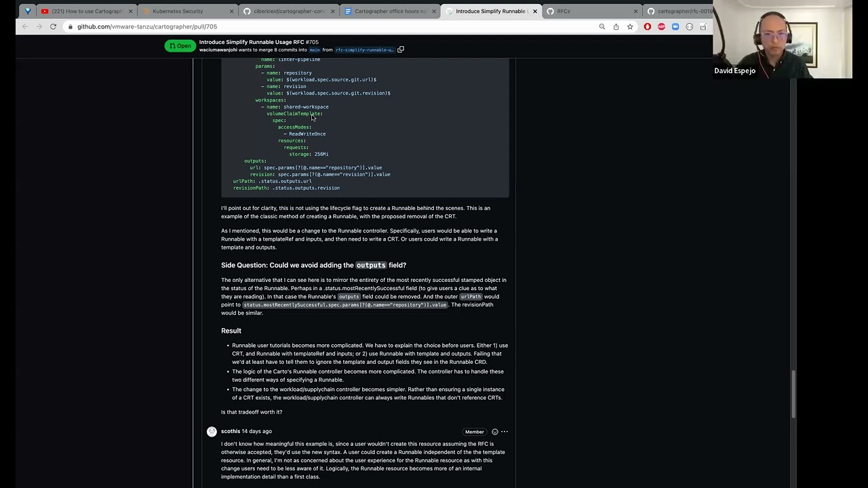Close the Kubernetes Security tab

pos(231,11)
